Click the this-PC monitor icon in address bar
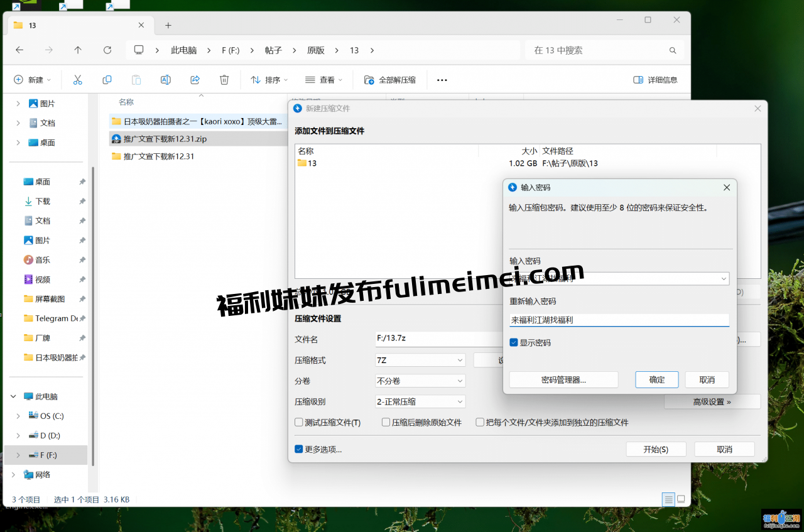Viewport: 804px width, 532px height. 139,50
